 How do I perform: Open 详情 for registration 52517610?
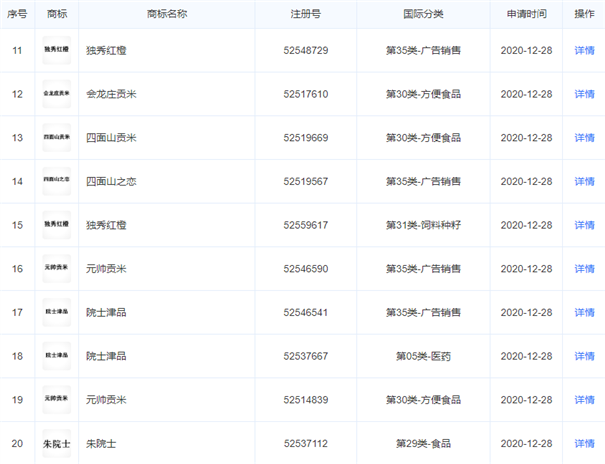(x=584, y=94)
